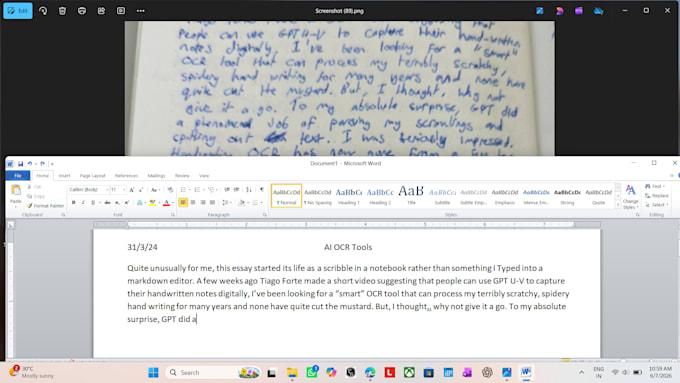Open the Change Styles dropdown
This screenshot has height=383, width=680.
(631, 197)
